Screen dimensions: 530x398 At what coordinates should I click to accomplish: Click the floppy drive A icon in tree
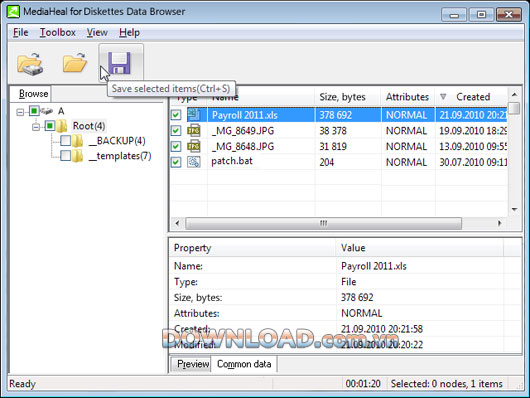pyautogui.click(x=47, y=111)
